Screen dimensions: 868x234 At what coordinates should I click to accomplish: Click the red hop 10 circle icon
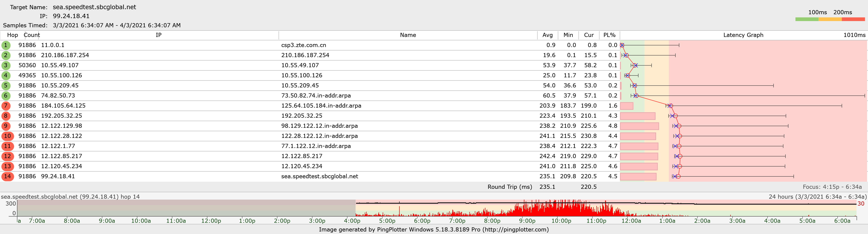[7, 136]
